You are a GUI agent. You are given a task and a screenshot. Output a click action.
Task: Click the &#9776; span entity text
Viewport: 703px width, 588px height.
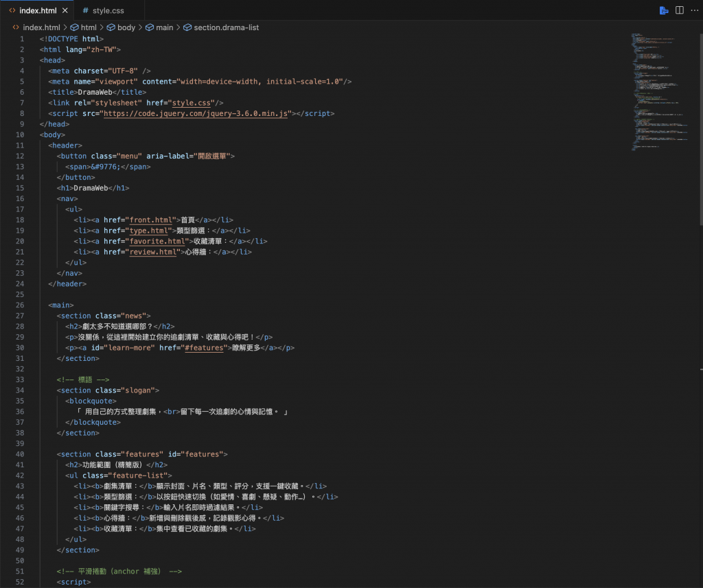106,167
